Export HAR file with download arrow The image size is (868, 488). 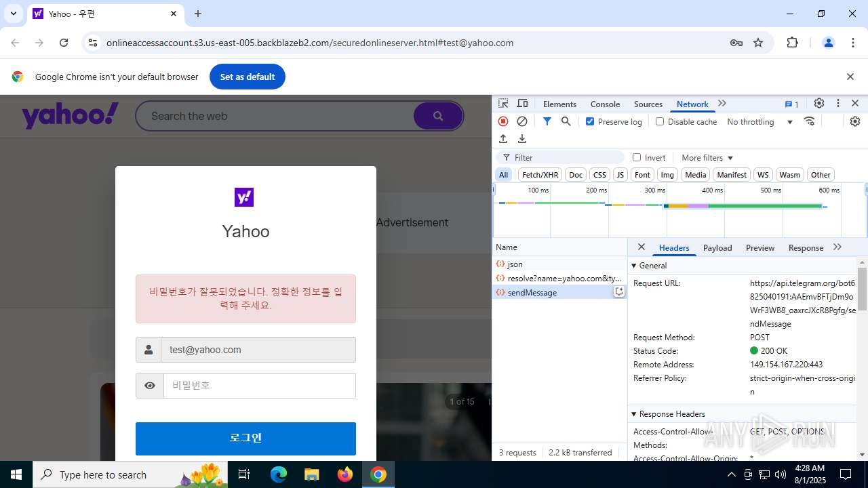(522, 139)
